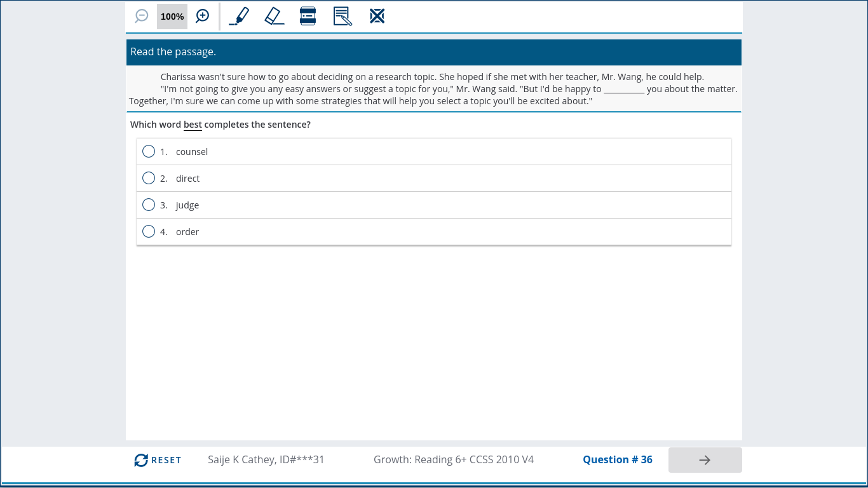
Task: Select radio button for answer counsel
Action: (149, 151)
